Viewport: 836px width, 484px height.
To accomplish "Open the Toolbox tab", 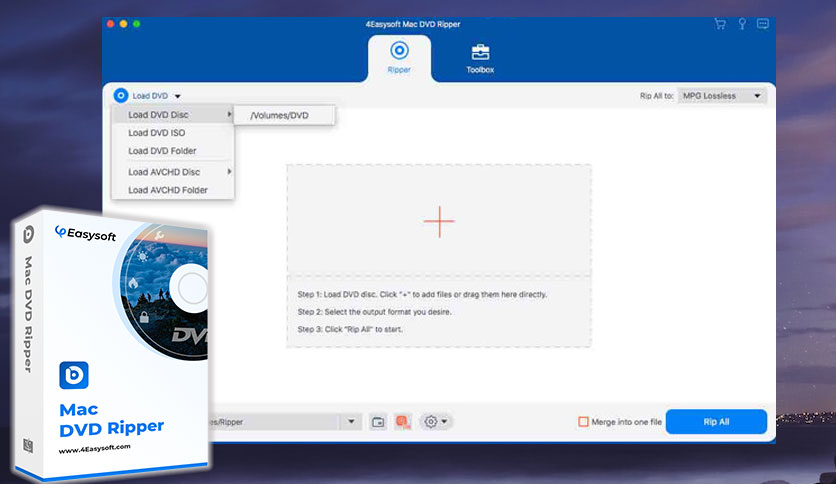I will pyautogui.click(x=480, y=59).
